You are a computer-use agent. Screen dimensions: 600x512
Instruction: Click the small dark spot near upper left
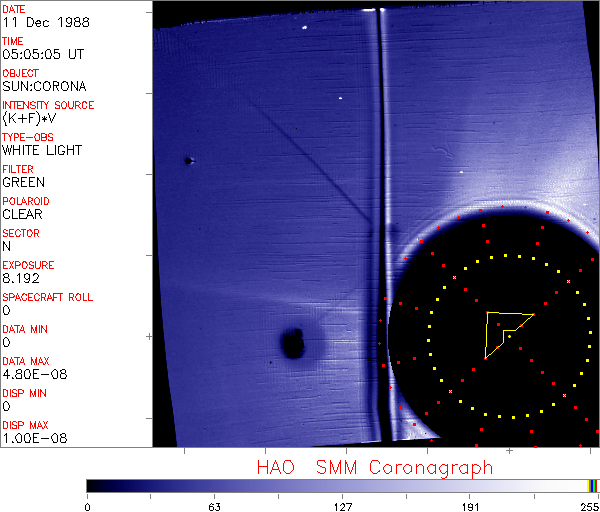point(187,160)
